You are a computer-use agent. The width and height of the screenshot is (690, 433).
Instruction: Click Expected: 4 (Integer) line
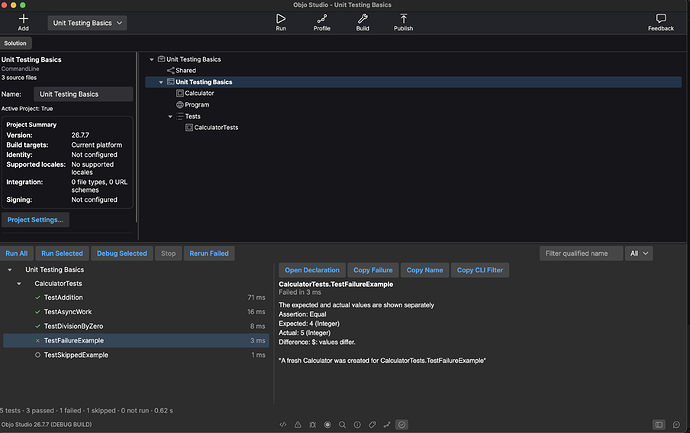[x=309, y=324]
